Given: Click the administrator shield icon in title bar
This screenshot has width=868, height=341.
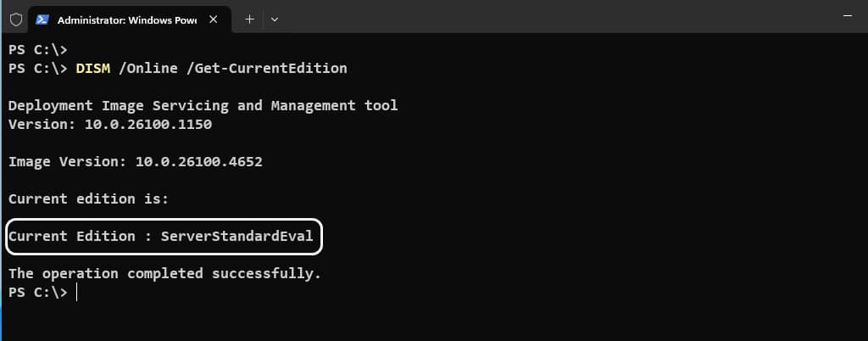Looking at the screenshot, I should (16, 20).
